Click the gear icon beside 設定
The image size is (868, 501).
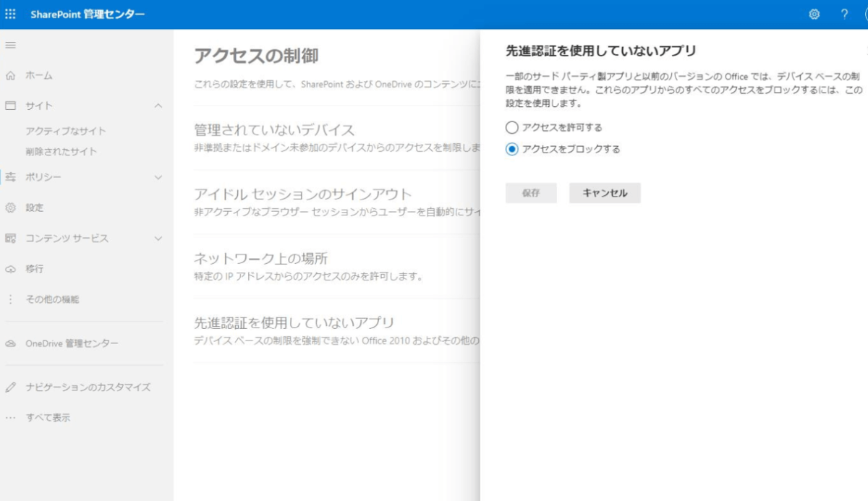[10, 207]
